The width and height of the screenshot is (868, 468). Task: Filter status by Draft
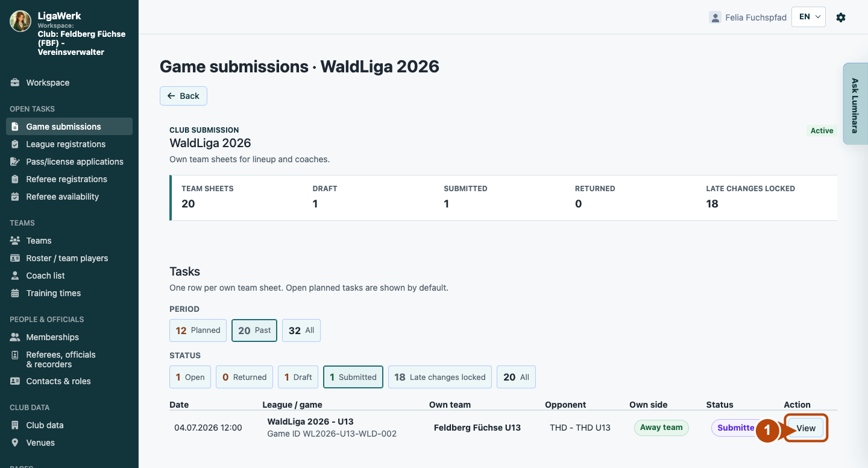(298, 377)
